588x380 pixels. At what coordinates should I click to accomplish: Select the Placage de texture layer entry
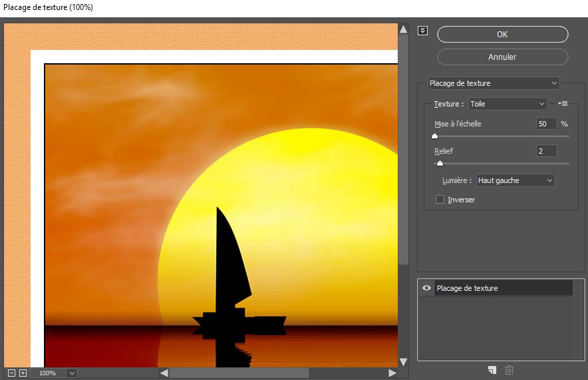coord(502,288)
